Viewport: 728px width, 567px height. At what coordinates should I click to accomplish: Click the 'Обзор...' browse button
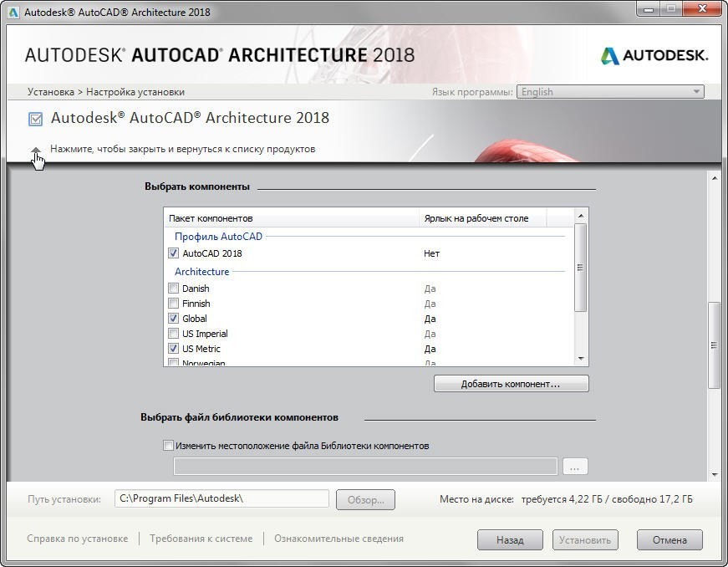pyautogui.click(x=365, y=500)
